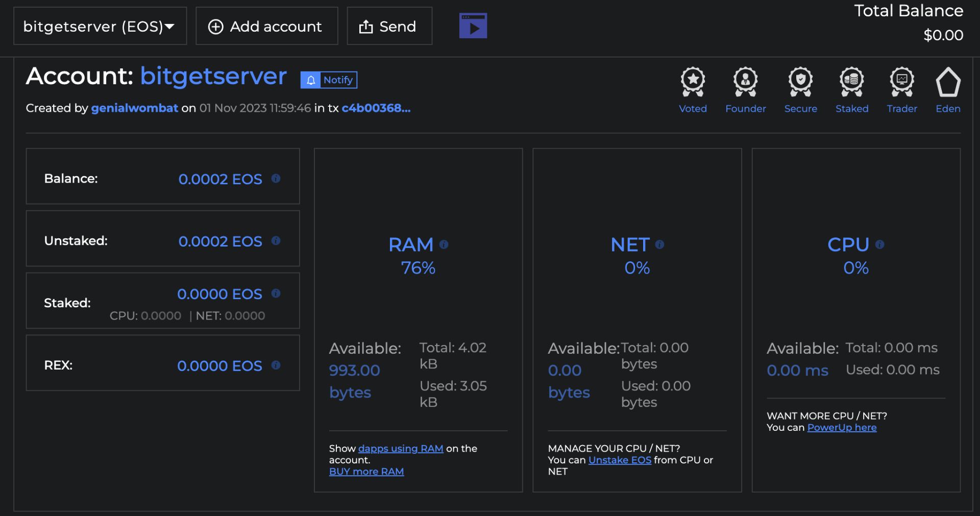Click the 'NET: 0.0000' staked detail text
This screenshot has width=980, height=516.
click(x=231, y=316)
